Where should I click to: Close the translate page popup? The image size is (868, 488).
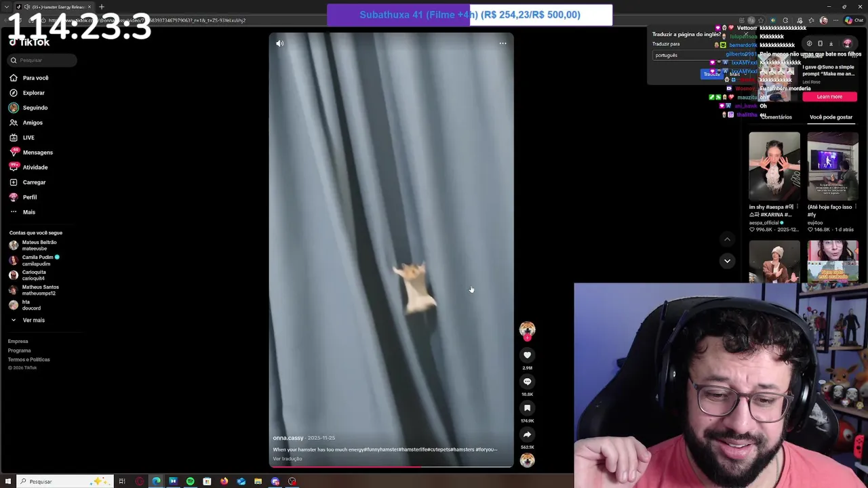coord(745,34)
